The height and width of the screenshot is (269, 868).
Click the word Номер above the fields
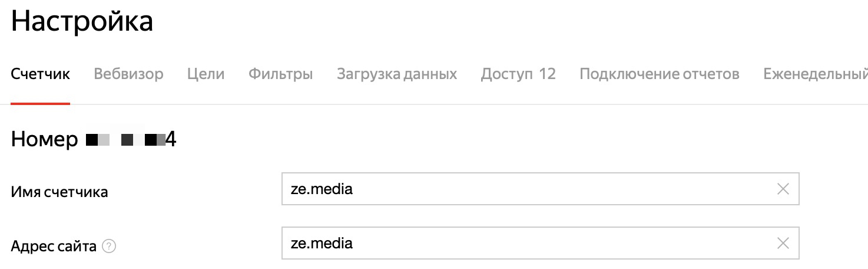pyautogui.click(x=44, y=140)
